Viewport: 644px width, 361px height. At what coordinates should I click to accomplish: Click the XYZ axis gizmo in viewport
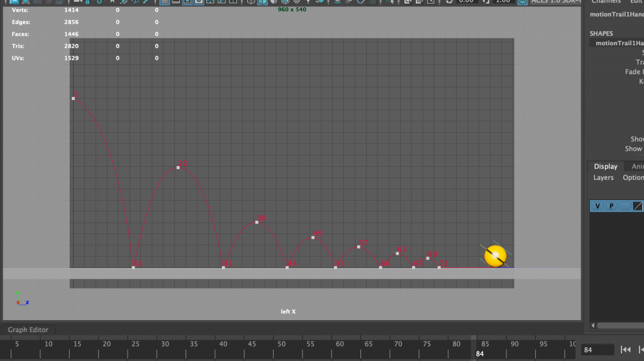pos(22,299)
